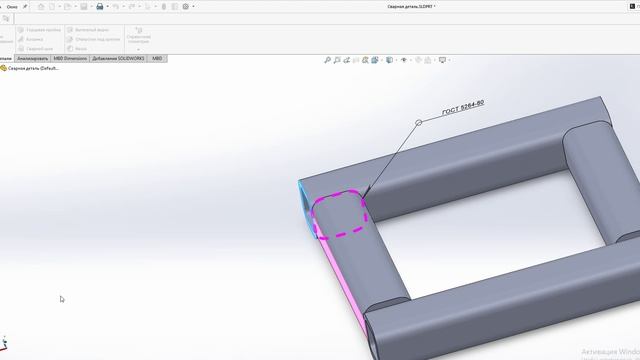Click the Фаска chamfer command
The width and height of the screenshot is (640, 360).
pos(77,49)
